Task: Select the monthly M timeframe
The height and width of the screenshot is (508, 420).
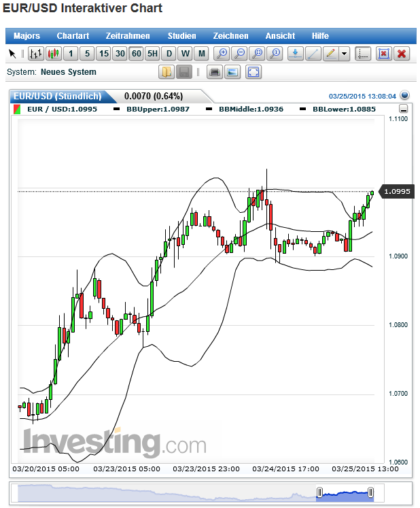Action: pyautogui.click(x=201, y=54)
